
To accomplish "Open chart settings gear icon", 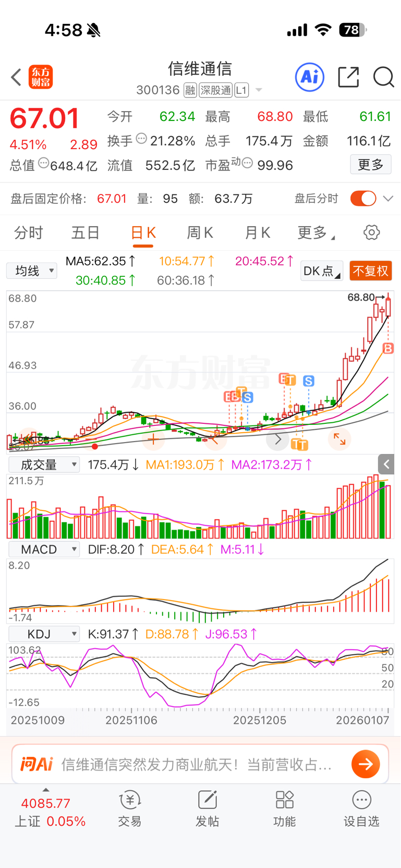I will 372,233.
